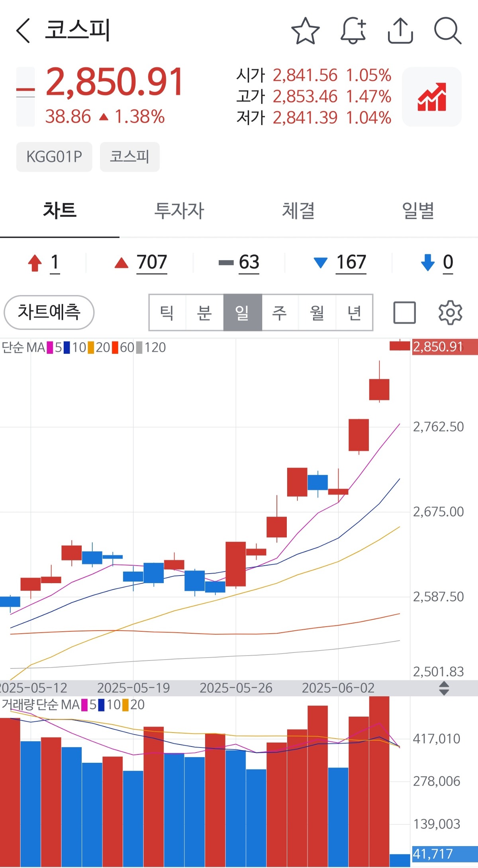The image size is (478, 868).
Task: Set a price alert with bell icon
Action: tap(353, 31)
